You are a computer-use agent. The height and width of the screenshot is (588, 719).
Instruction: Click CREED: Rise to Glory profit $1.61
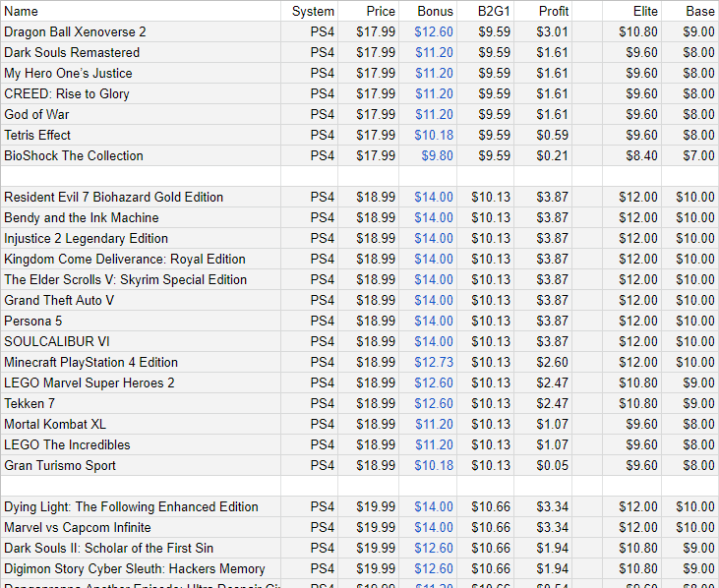[543, 93]
